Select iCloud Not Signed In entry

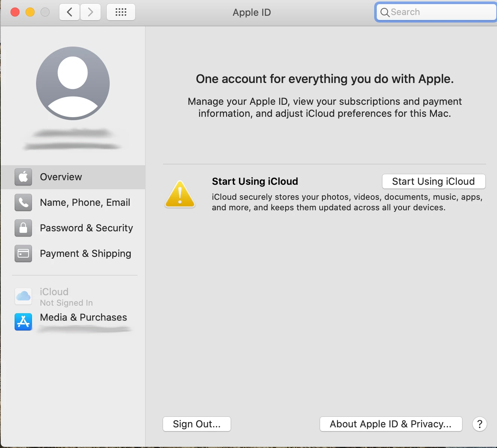coord(73,297)
